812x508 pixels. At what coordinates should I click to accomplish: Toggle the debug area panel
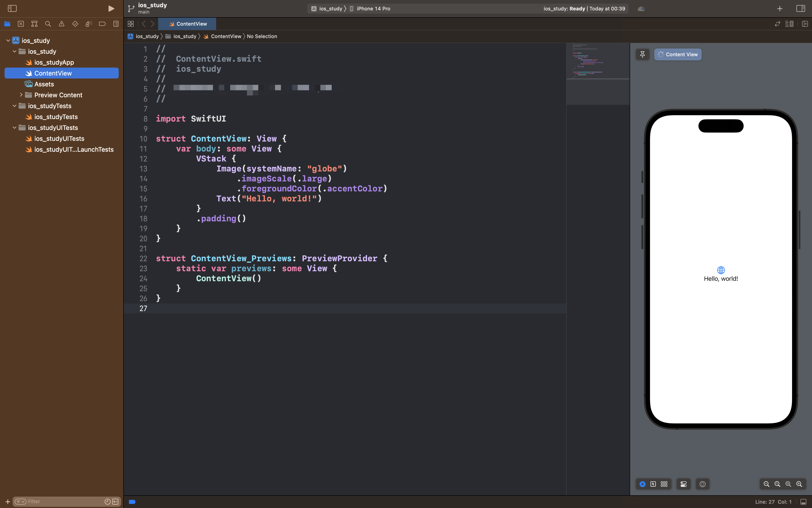tap(803, 502)
